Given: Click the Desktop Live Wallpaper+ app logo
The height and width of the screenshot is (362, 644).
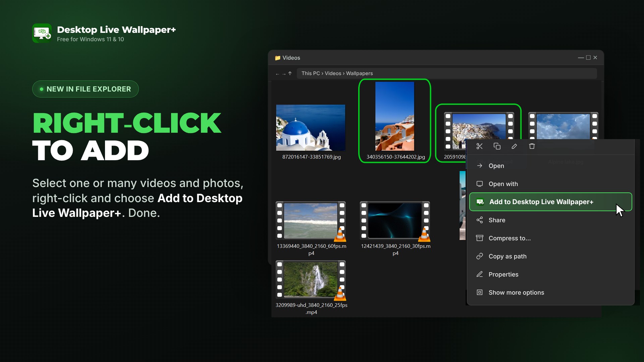Looking at the screenshot, I should tap(42, 33).
